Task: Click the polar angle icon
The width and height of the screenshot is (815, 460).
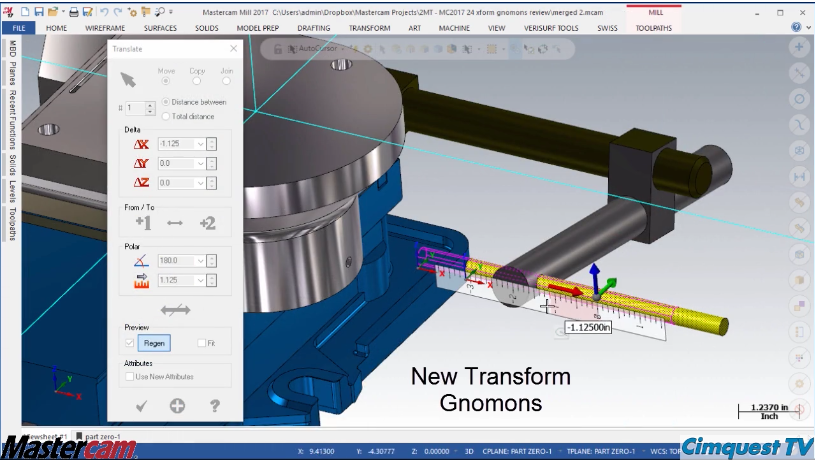Action: (x=141, y=260)
